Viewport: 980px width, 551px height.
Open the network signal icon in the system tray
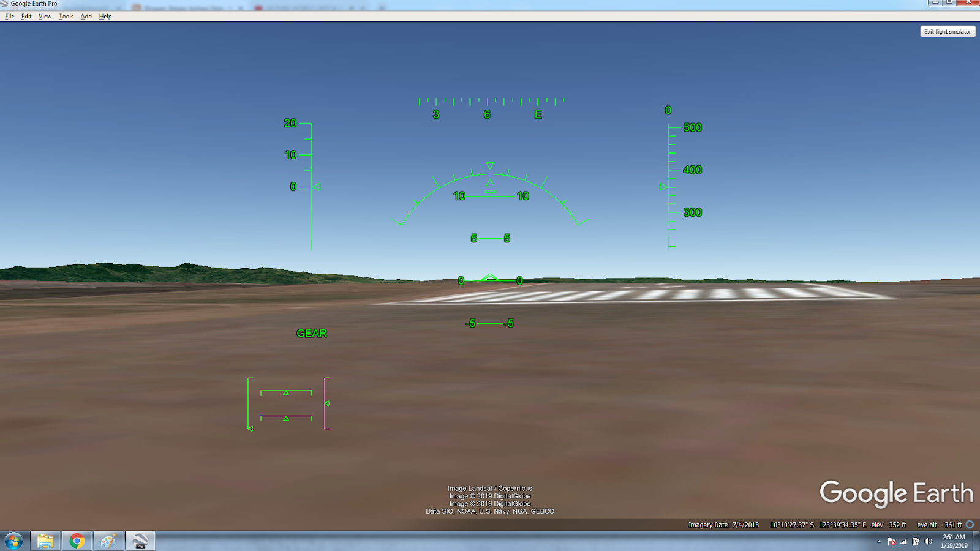click(x=903, y=541)
